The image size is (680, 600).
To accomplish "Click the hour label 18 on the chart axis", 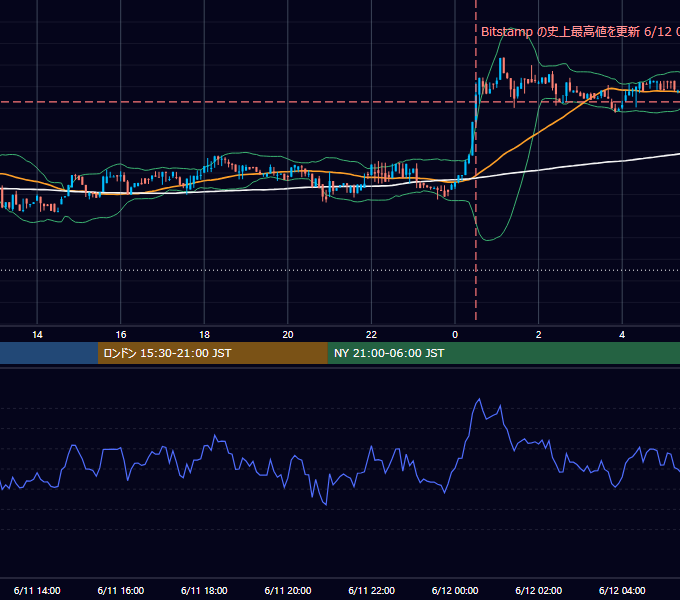I will [204, 335].
